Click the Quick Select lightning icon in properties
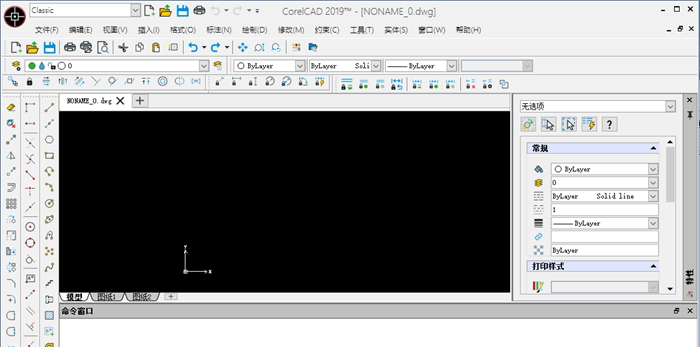Image resolution: width=700 pixels, height=360 pixels. pos(589,124)
